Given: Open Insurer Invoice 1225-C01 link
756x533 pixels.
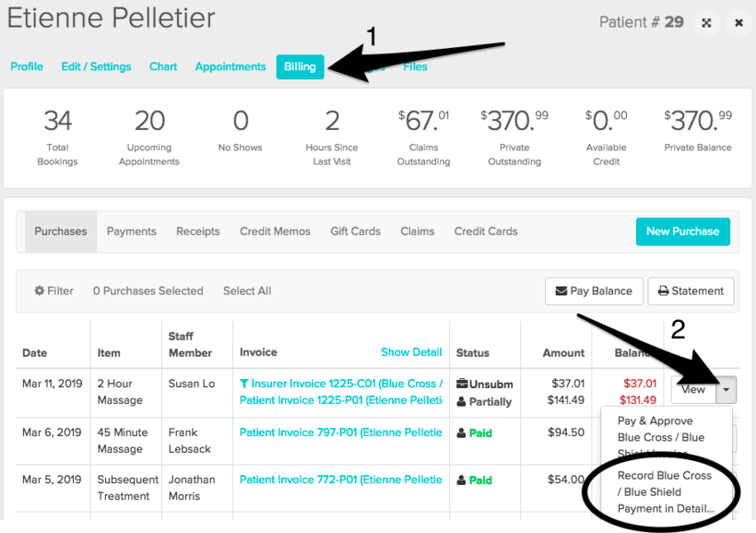Looking at the screenshot, I should point(342,384).
